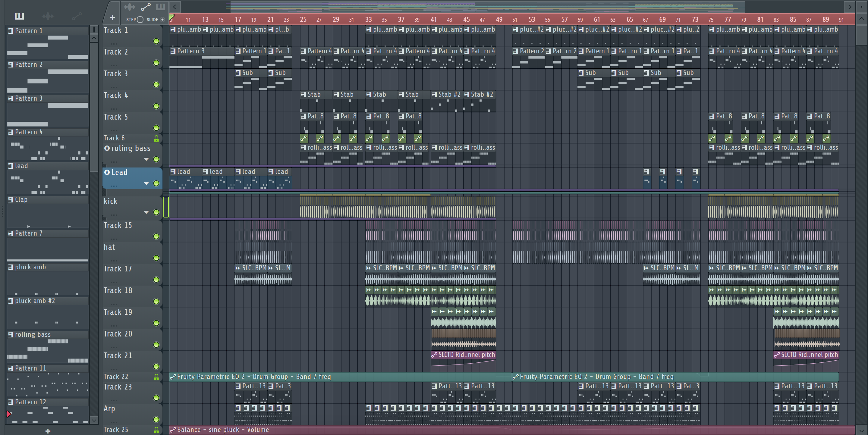This screenshot has height=435, width=868.
Task: Collapse the Lead track group arrow
Action: [x=146, y=183]
